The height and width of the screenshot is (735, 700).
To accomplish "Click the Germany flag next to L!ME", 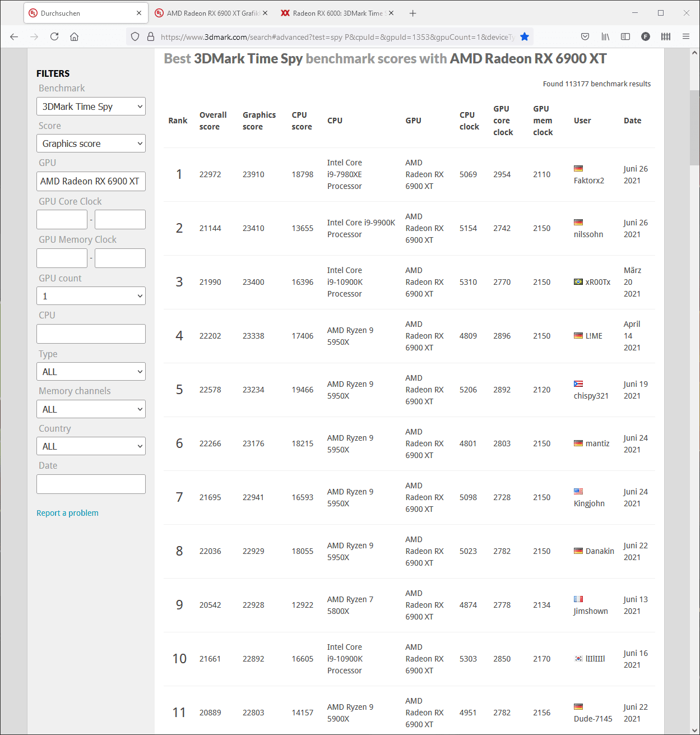I will pos(578,336).
